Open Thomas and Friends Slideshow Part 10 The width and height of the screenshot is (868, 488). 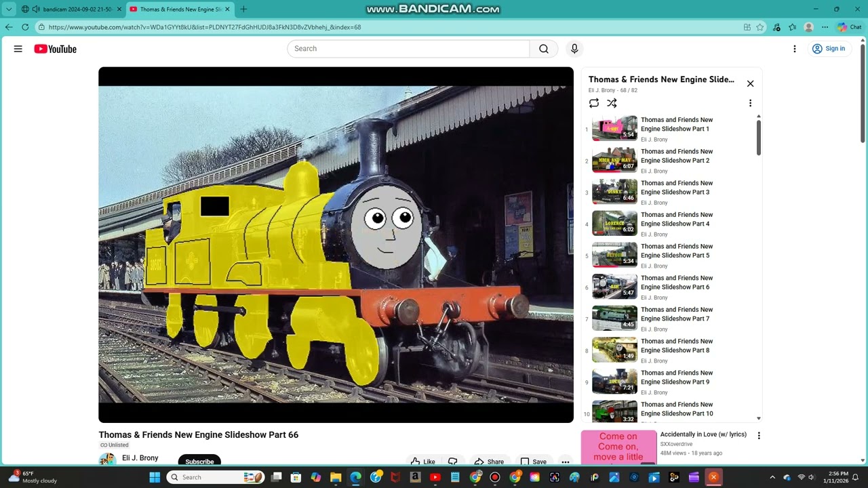point(677,409)
